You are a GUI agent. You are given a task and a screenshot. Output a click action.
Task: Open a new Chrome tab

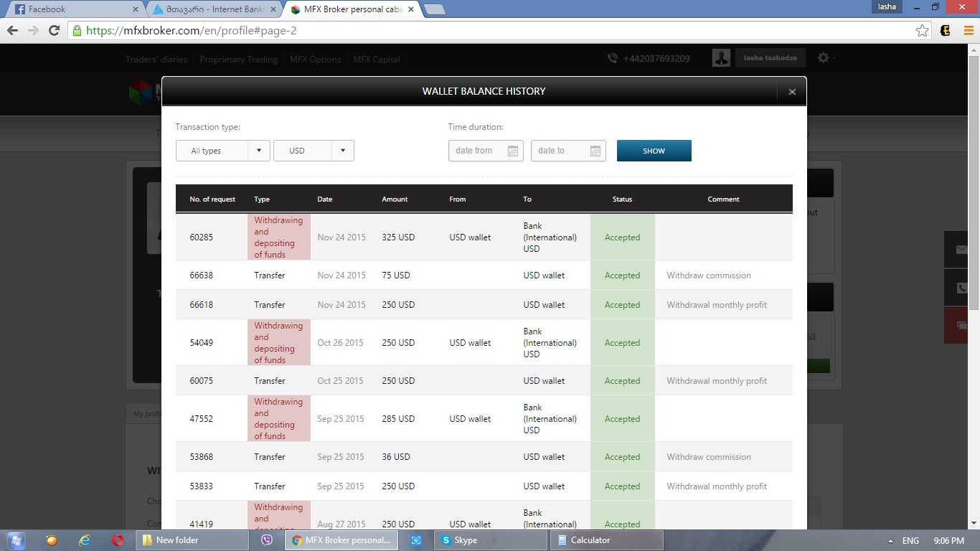[435, 9]
